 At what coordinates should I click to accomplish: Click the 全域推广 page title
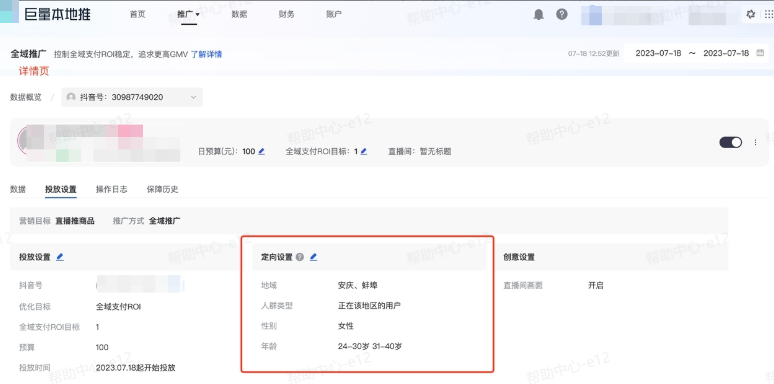29,54
